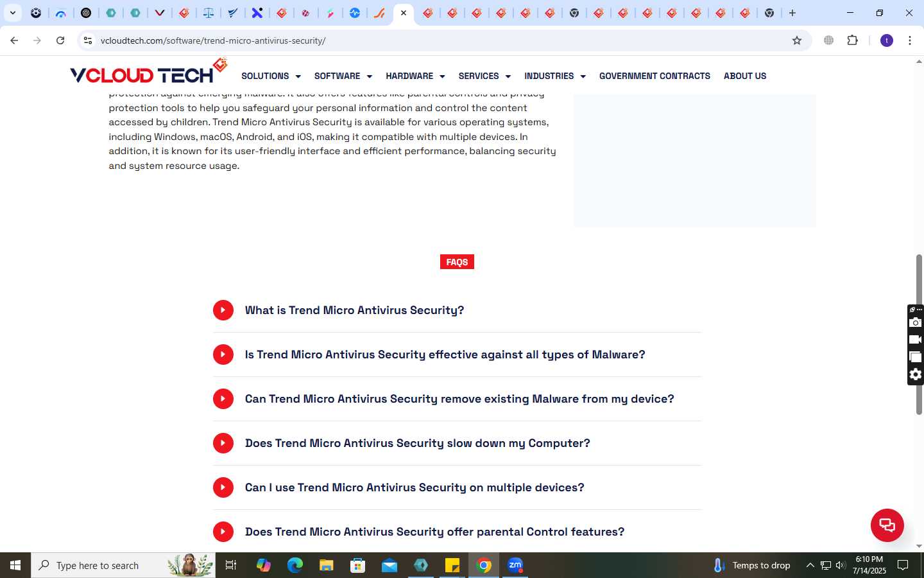The image size is (924, 578).
Task: Expand FAQ about removing existing Malware
Action: 457,399
